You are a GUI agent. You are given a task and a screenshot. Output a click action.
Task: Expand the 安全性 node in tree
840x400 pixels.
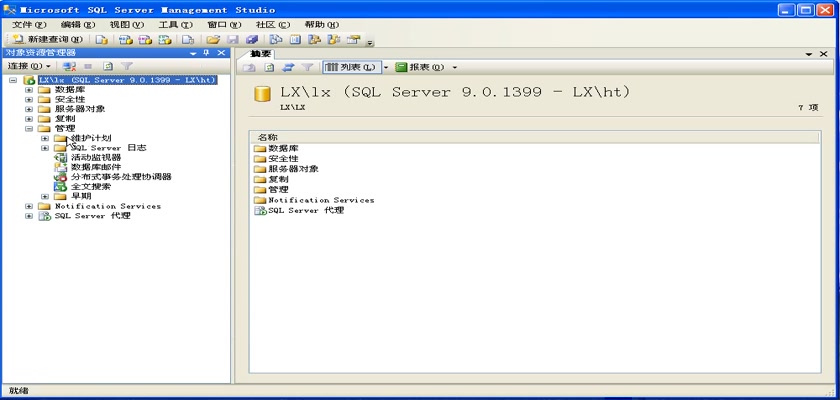click(29, 100)
